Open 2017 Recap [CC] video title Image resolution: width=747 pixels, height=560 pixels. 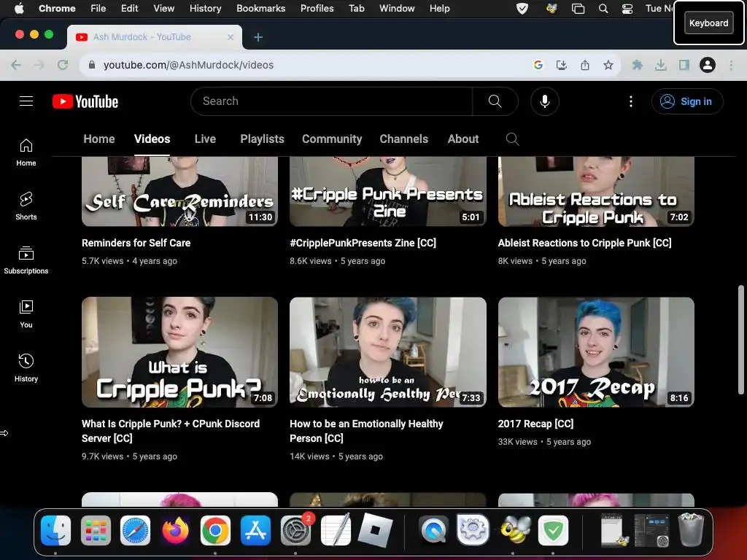tap(535, 424)
